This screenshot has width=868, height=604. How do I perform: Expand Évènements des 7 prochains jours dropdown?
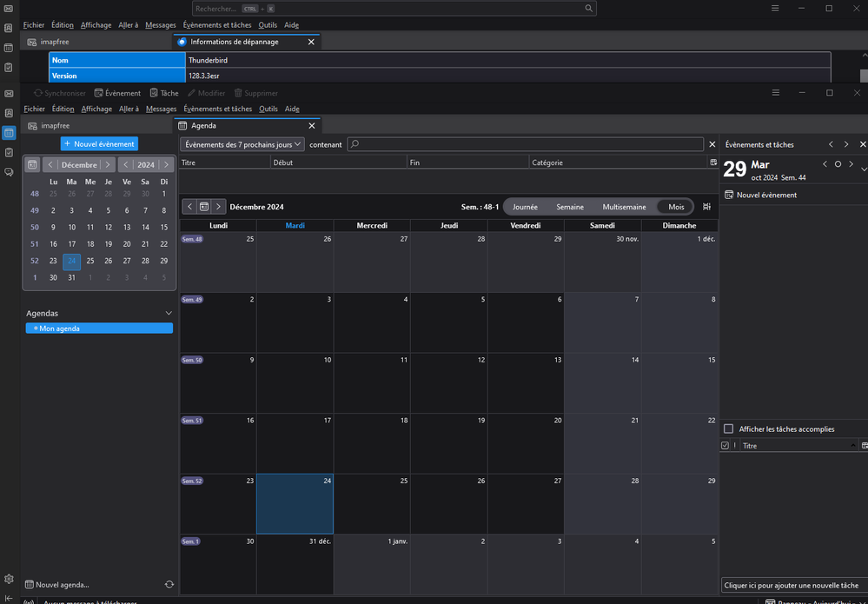pos(242,144)
